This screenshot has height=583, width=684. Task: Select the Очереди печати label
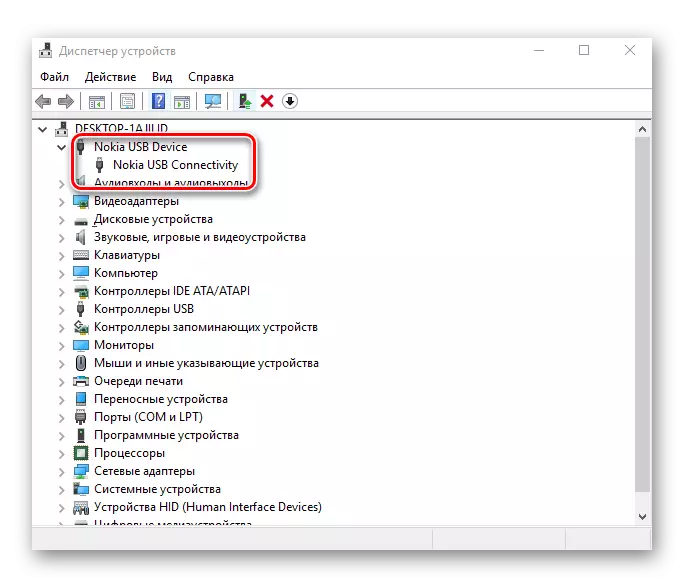point(138,381)
